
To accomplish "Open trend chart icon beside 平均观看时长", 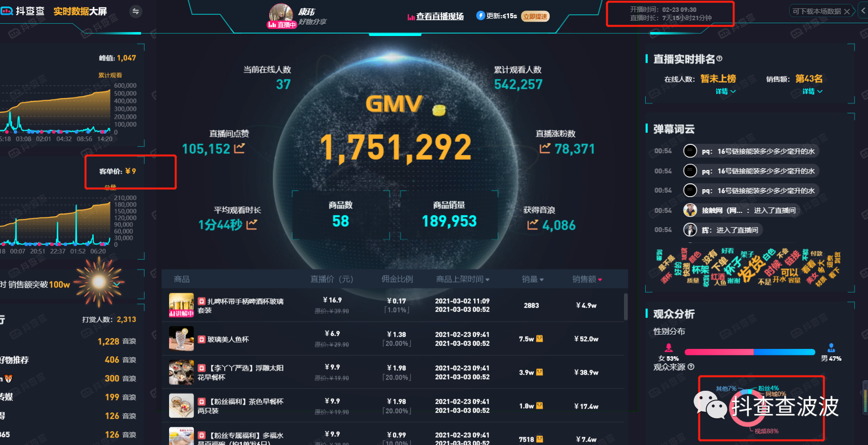I will click(251, 224).
